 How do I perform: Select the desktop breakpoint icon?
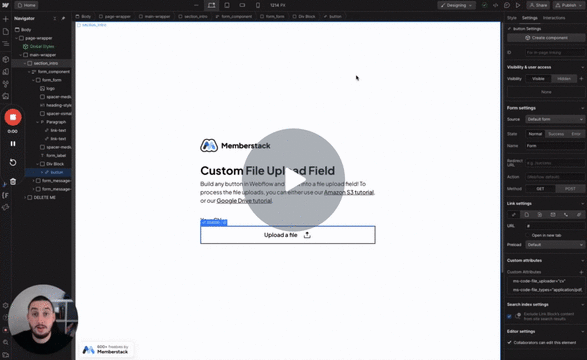pos(212,5)
